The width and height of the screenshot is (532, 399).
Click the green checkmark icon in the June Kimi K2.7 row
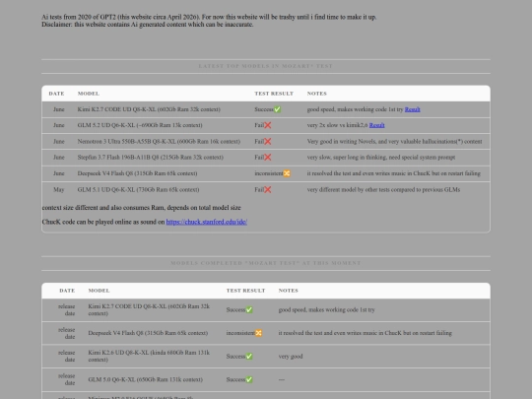tap(277, 109)
